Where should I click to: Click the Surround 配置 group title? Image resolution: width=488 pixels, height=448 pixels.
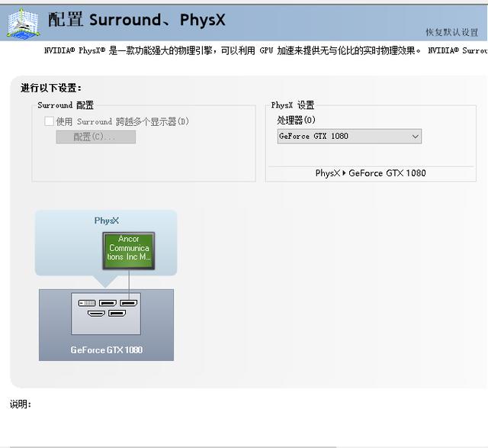66,105
